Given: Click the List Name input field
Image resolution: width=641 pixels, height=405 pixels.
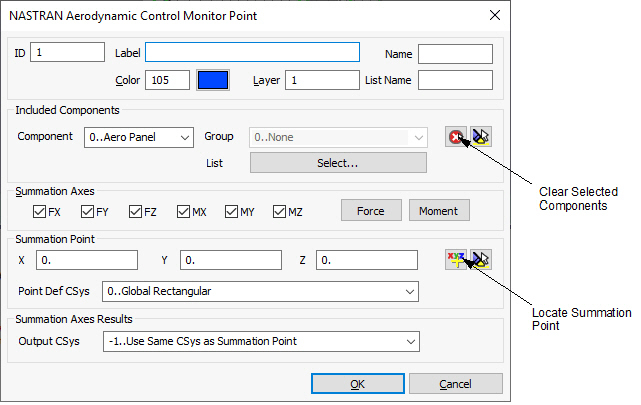Looking at the screenshot, I should (x=455, y=80).
